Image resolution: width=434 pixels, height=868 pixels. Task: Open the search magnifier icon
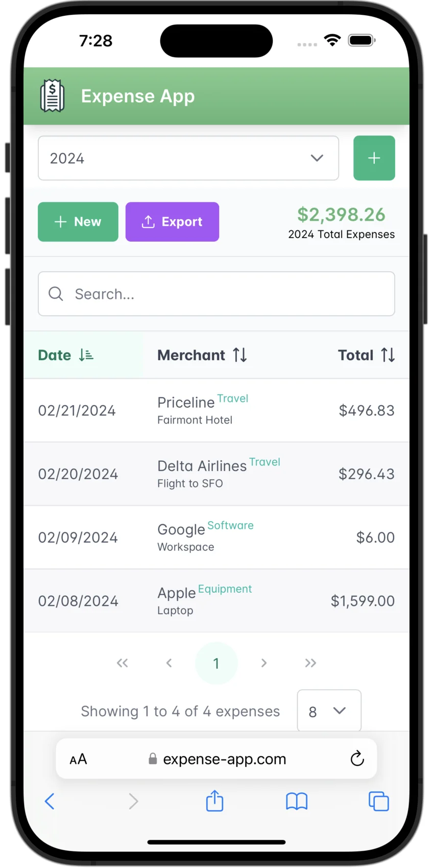[x=56, y=294]
